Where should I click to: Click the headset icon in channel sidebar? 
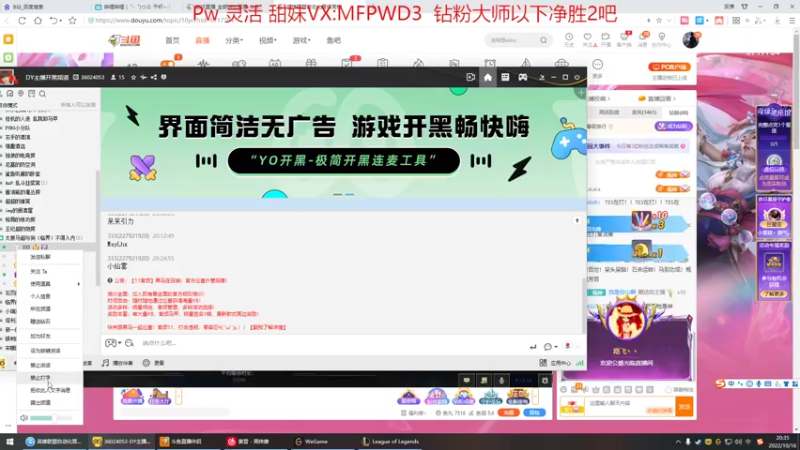click(10, 94)
